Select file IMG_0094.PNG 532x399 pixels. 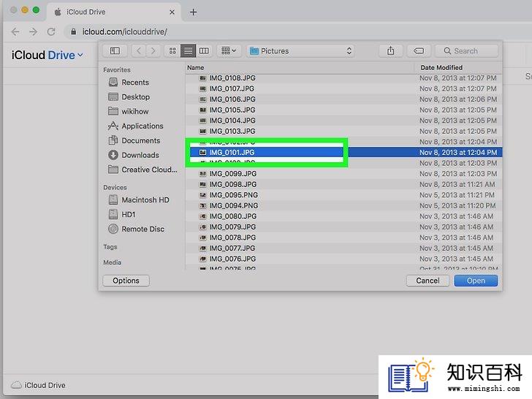[343, 205]
